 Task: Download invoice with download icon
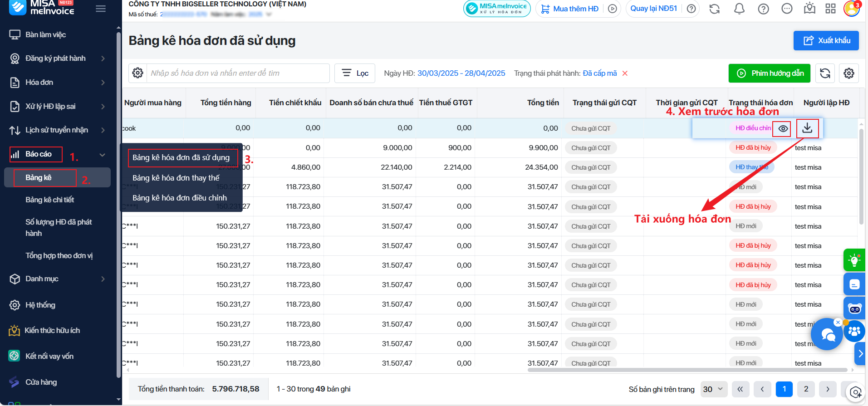(x=807, y=128)
